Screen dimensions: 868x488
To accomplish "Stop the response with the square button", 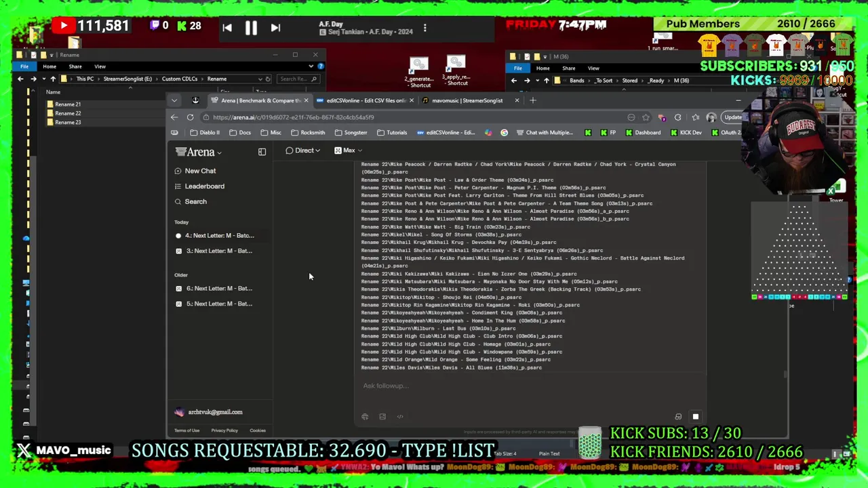I will 695,417.
